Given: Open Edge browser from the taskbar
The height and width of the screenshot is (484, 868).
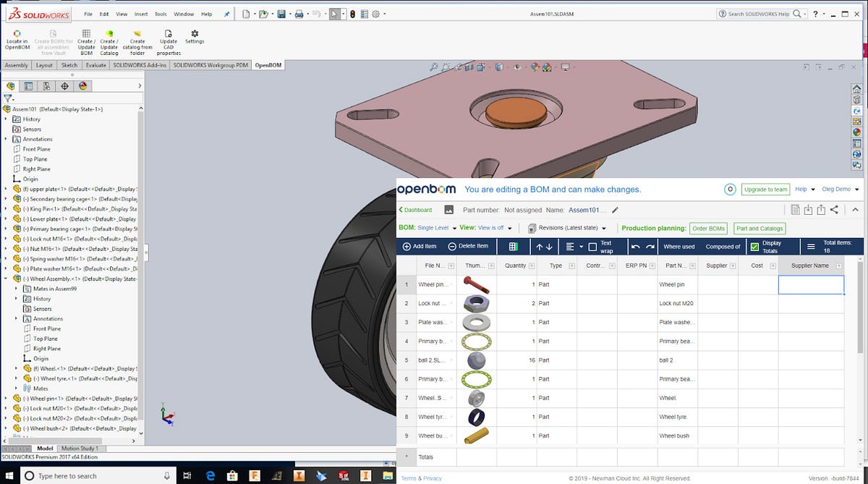Looking at the screenshot, I should pos(209,475).
